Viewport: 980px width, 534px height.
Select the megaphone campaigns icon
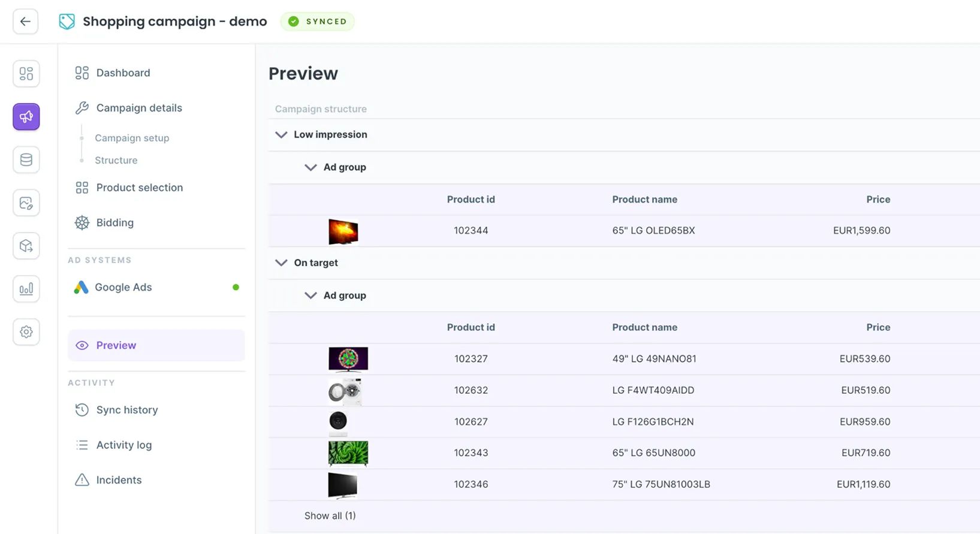[26, 117]
